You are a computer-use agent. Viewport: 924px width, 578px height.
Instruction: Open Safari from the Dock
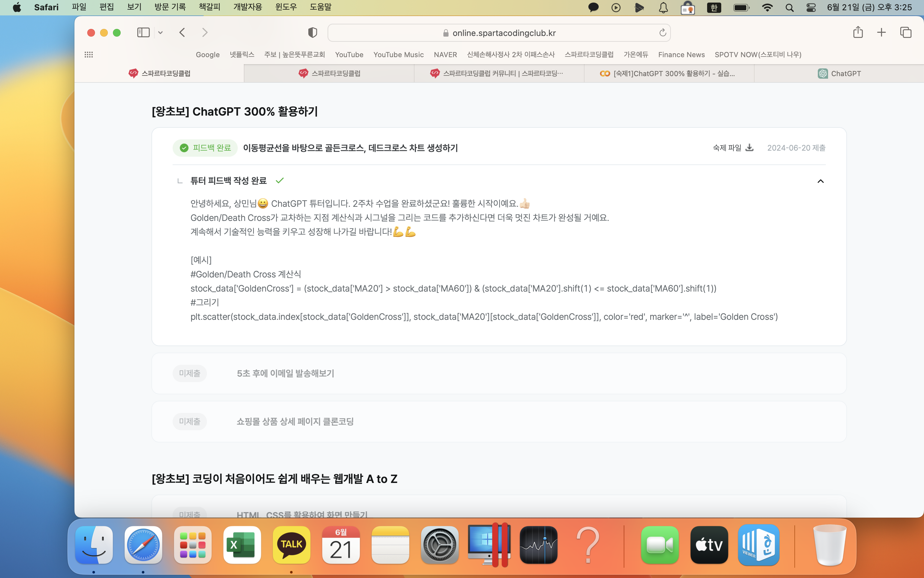(143, 545)
